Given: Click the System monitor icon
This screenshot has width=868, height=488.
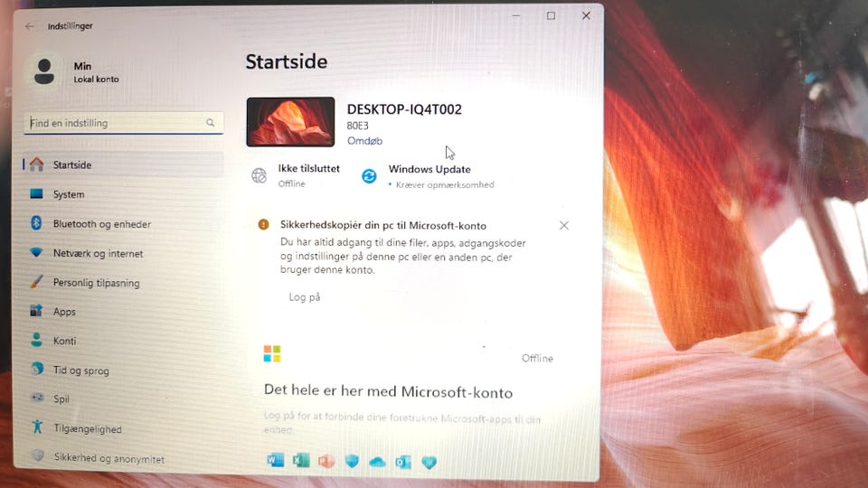Looking at the screenshot, I should pos(36,193).
